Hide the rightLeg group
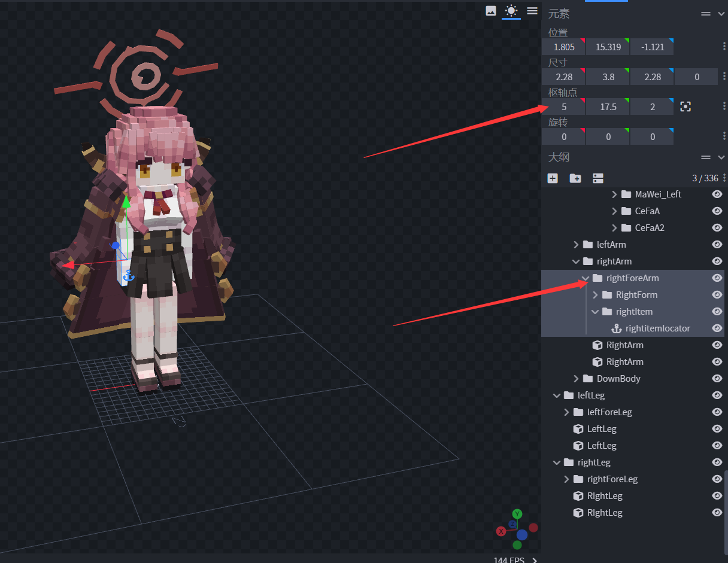 coord(717,462)
